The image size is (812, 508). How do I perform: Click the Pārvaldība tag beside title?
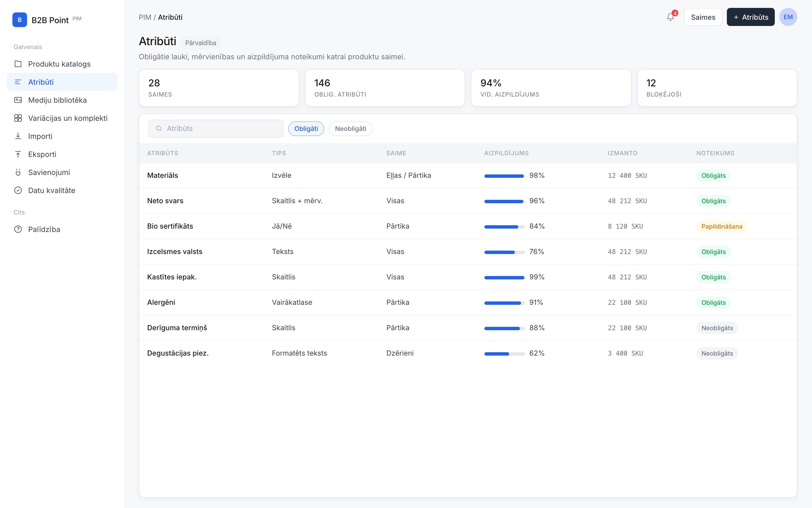click(x=201, y=43)
